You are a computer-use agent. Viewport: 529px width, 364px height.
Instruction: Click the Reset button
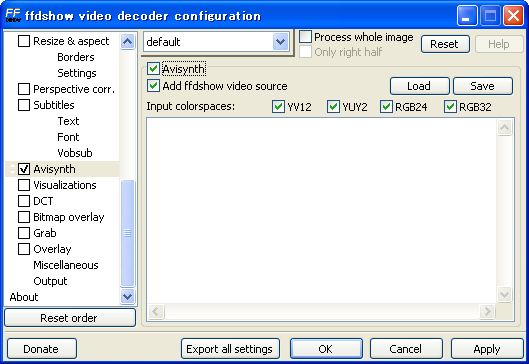(445, 44)
